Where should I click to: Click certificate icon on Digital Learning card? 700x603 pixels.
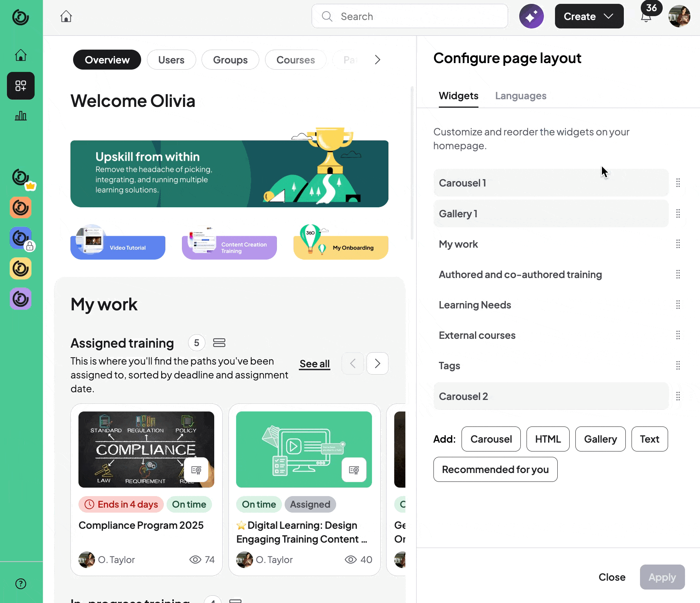coord(354,470)
